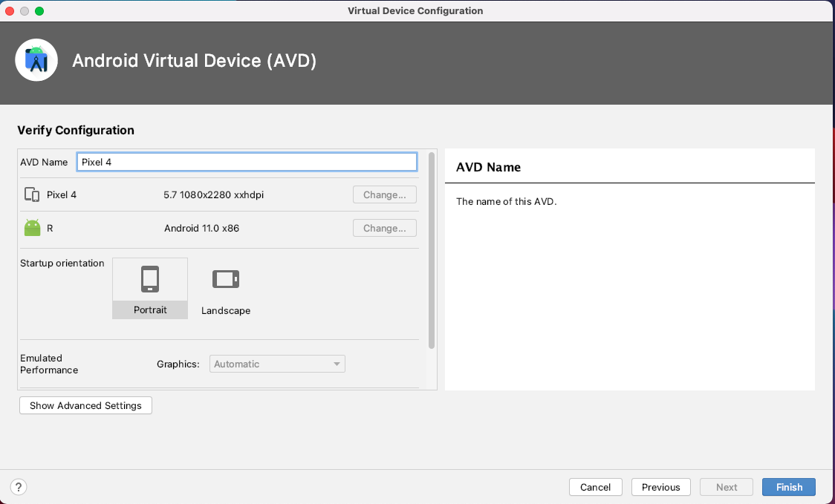835x504 pixels.
Task: Click the configuration panel vertical scrollbar
Action: coord(432,250)
